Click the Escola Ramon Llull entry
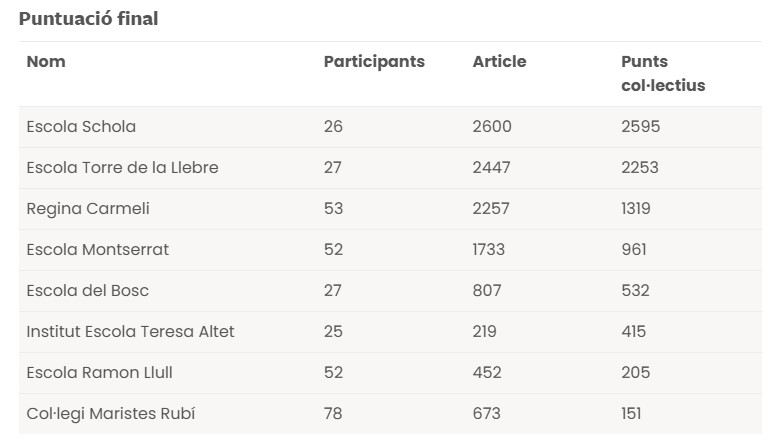The height and width of the screenshot is (445, 778). (99, 372)
